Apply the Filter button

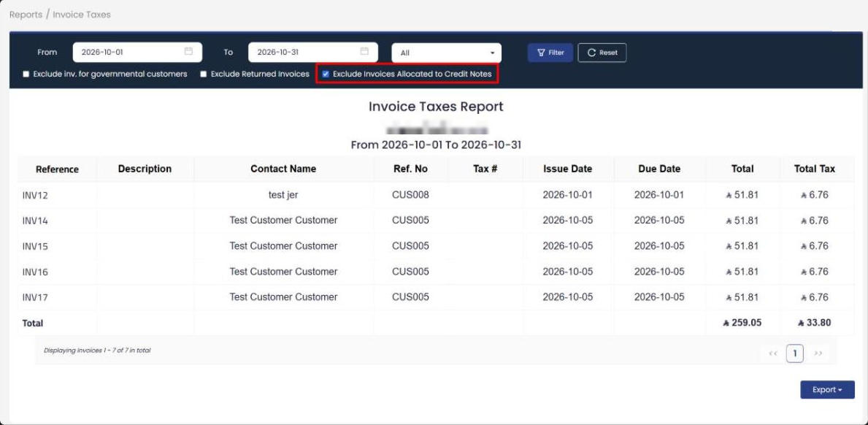[550, 53]
